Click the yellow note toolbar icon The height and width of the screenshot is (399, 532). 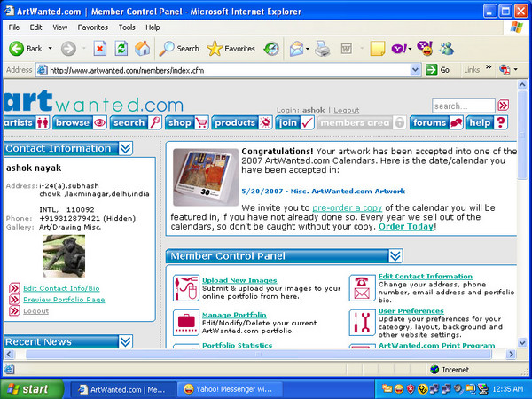(378, 49)
